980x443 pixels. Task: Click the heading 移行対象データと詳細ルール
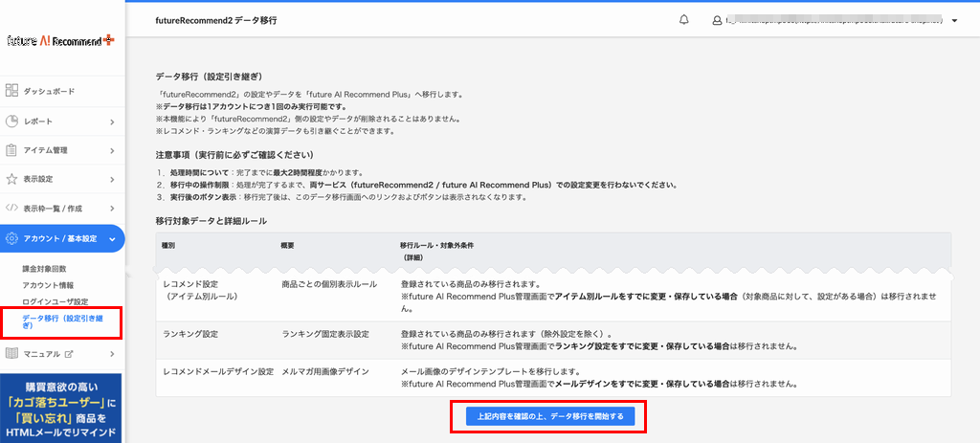tap(212, 221)
